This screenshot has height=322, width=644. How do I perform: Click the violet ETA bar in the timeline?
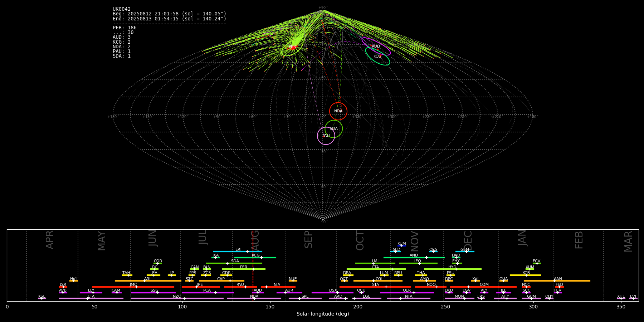pyautogui.click(x=91, y=298)
